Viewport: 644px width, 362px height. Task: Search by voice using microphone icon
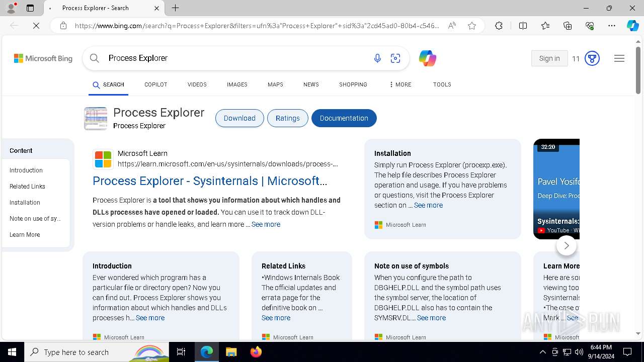coord(377,58)
